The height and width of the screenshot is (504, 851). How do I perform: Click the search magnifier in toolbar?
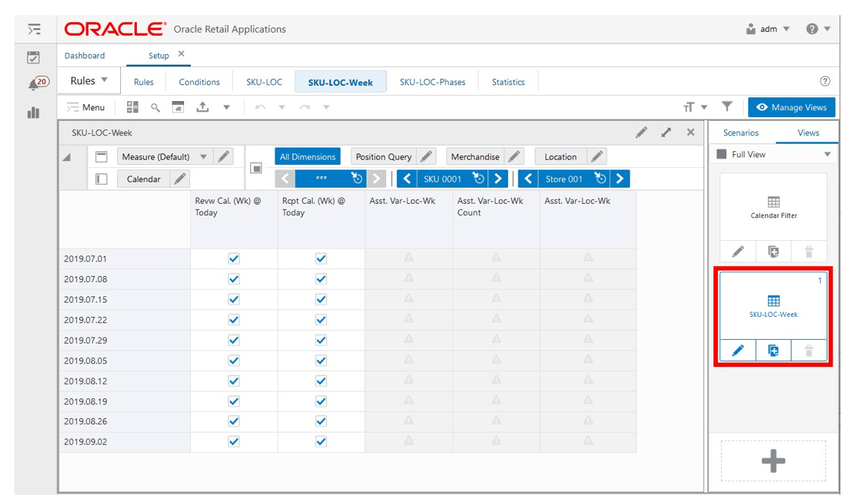(155, 107)
